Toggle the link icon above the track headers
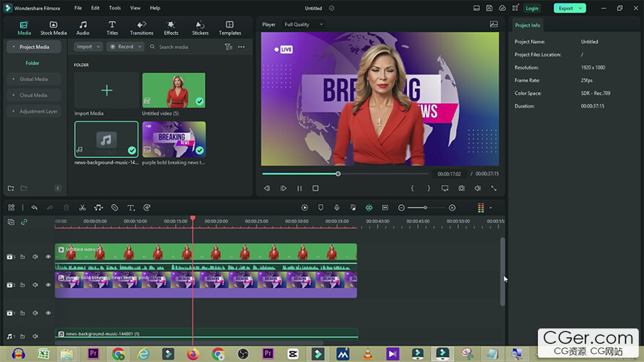This screenshot has height=362, width=644. (23, 222)
